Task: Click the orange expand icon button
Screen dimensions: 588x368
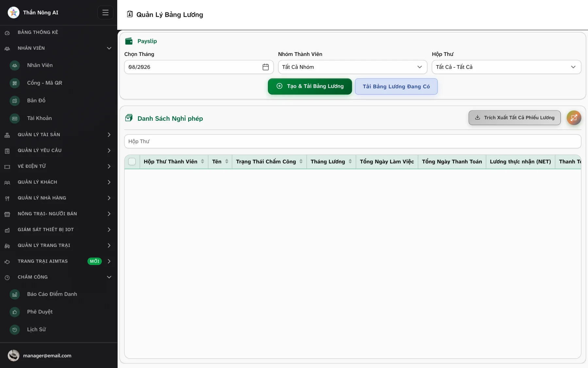Action: [574, 118]
